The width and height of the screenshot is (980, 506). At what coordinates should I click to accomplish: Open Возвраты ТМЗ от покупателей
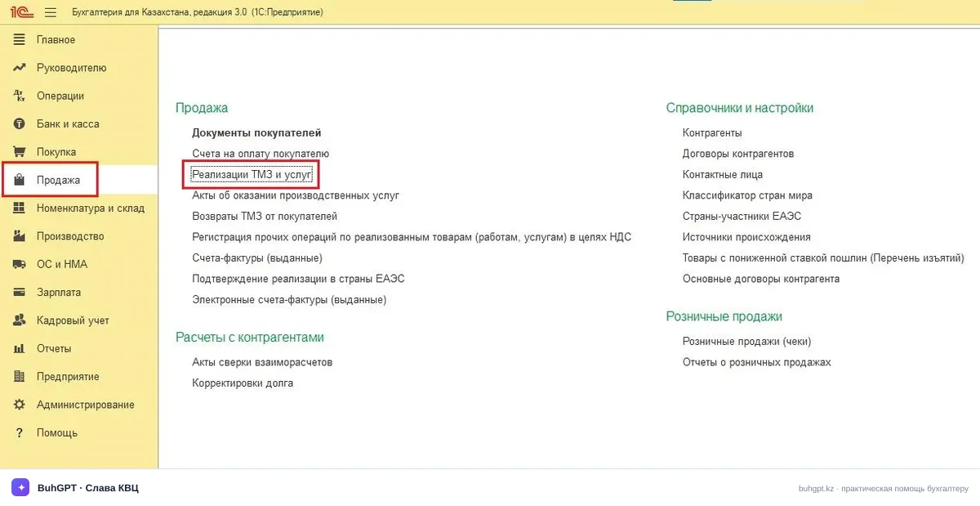(265, 217)
